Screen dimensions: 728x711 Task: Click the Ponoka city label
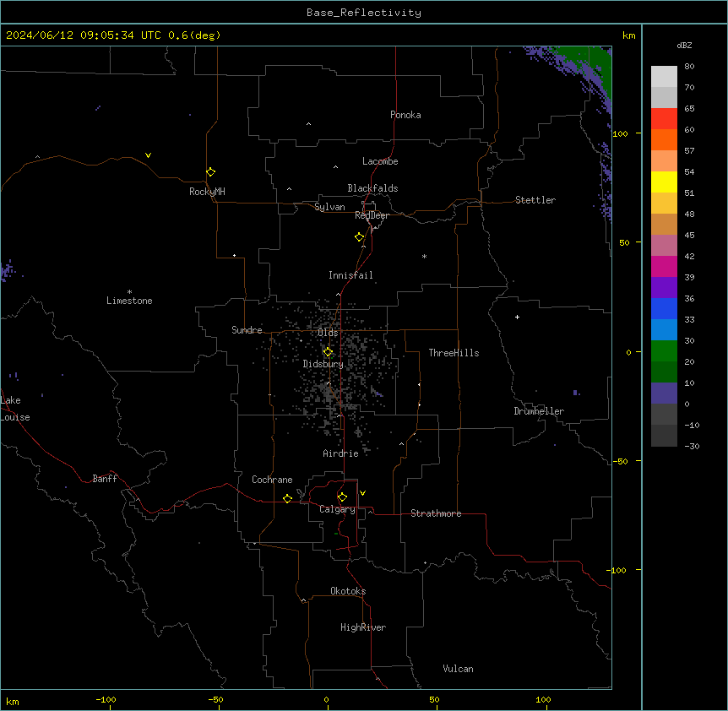[x=405, y=115]
